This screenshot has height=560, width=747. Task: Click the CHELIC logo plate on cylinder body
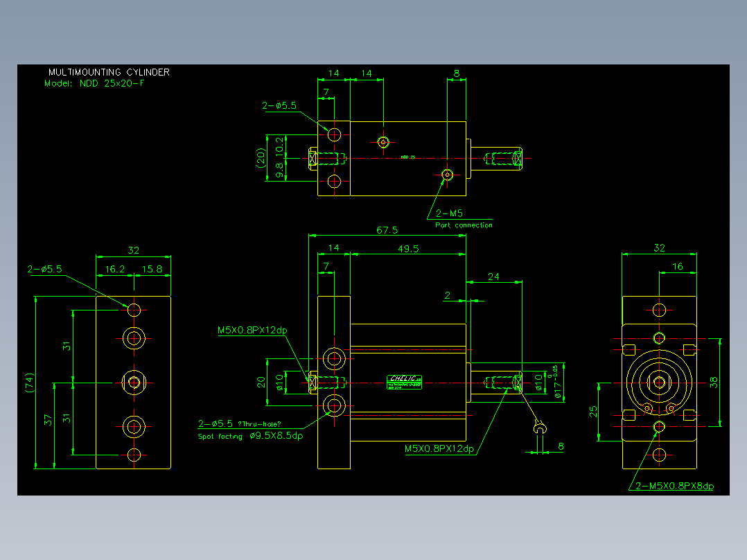pos(405,382)
